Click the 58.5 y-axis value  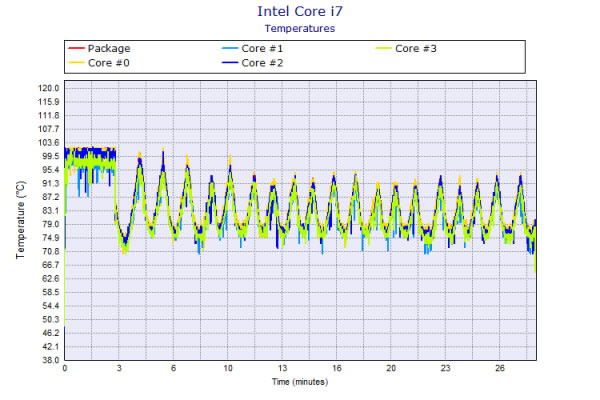click(51, 292)
